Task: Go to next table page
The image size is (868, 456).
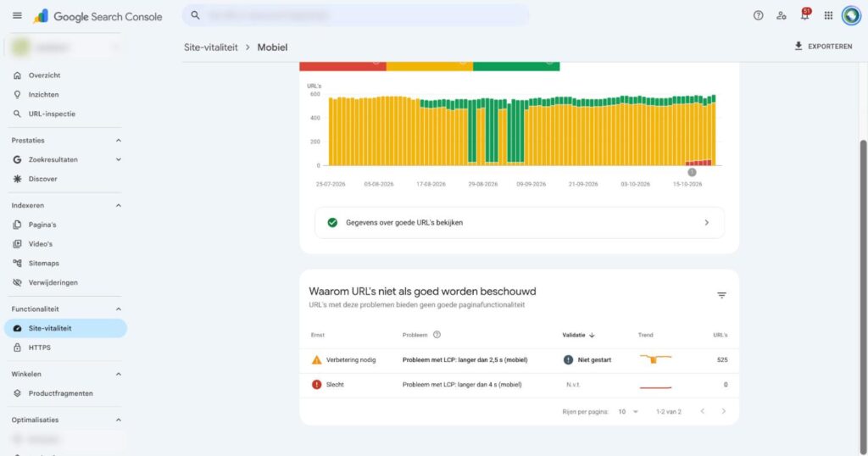Action: [x=724, y=411]
